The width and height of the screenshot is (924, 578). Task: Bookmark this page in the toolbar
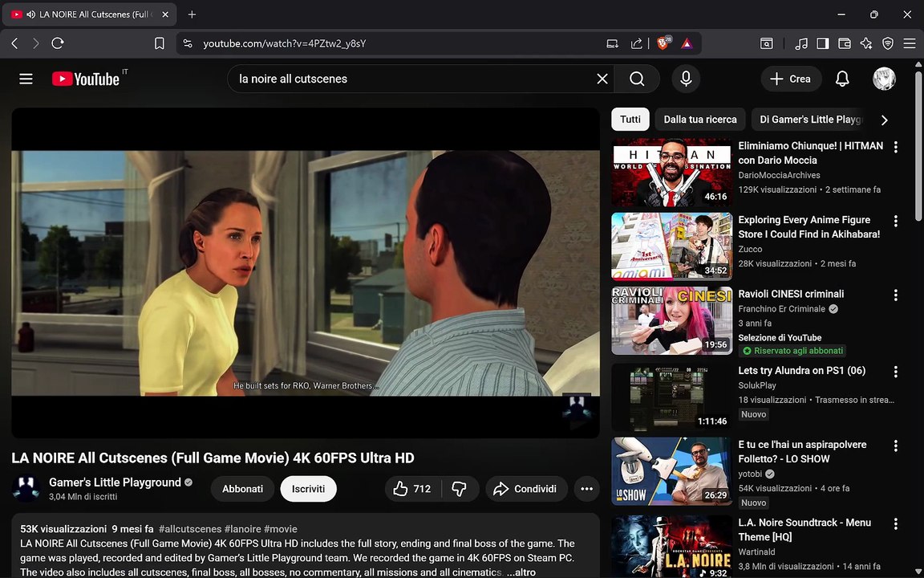coord(159,43)
